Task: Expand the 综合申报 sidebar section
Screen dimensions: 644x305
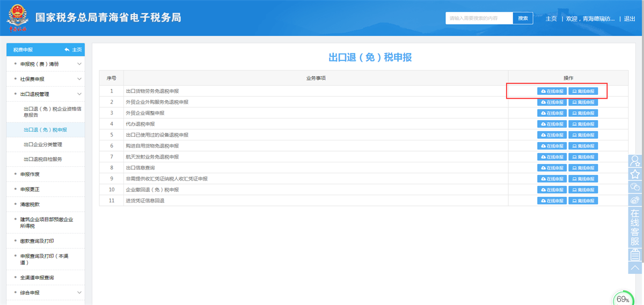Action: click(79, 293)
